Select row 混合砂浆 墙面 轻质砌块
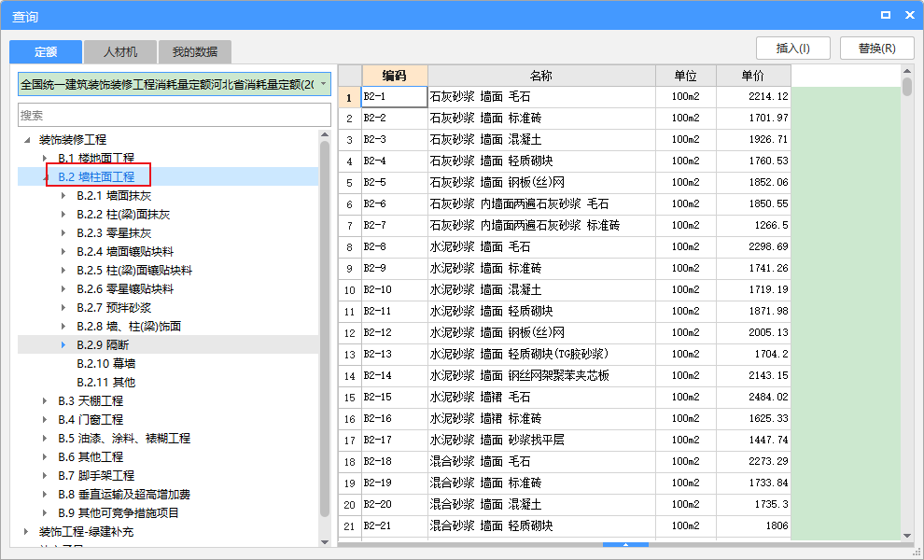 (x=541, y=525)
